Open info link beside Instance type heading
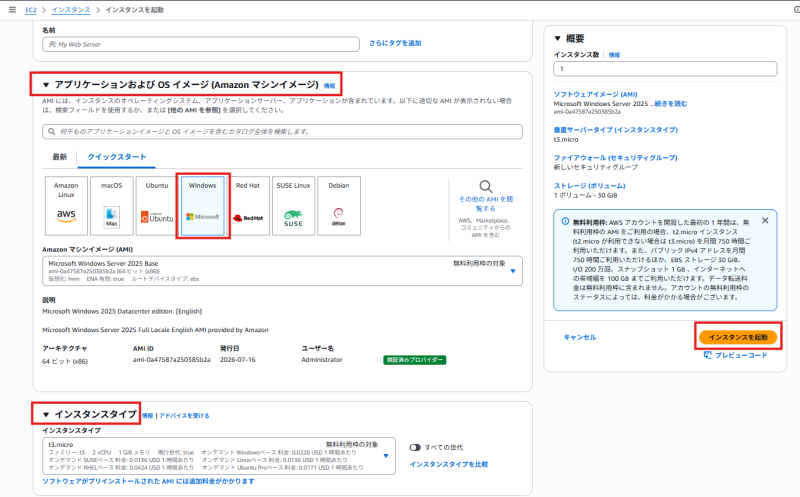Screen dimensions: 800x497 click(x=147, y=416)
